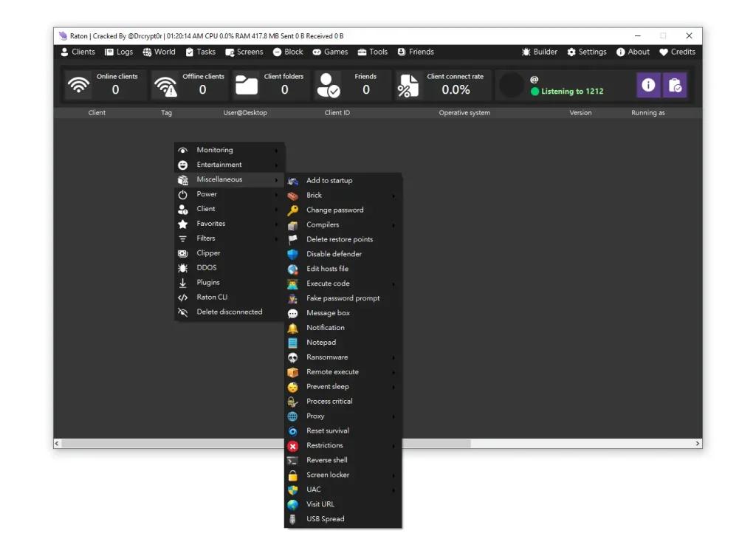Click the purple clipboard icon top right

coord(675,85)
